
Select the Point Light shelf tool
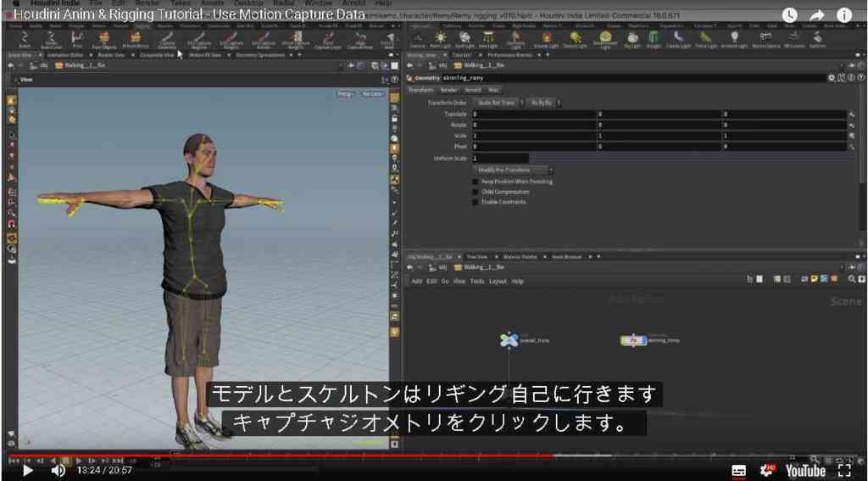pyautogui.click(x=441, y=39)
